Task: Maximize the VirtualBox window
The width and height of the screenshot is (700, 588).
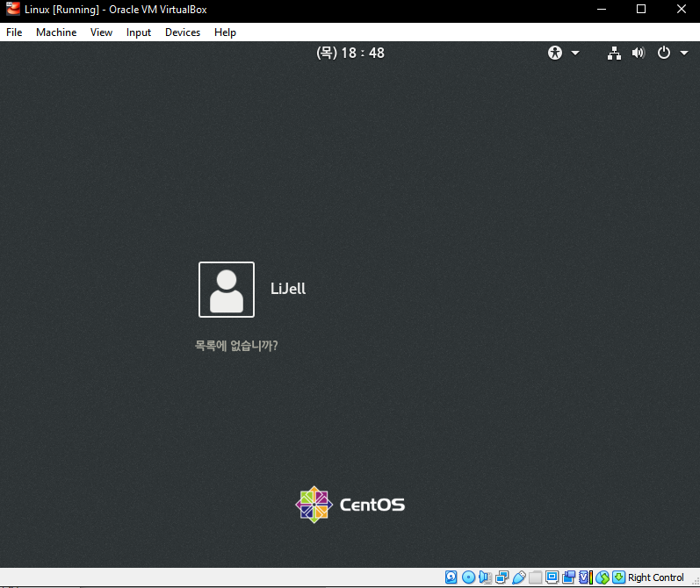Action: point(641,10)
